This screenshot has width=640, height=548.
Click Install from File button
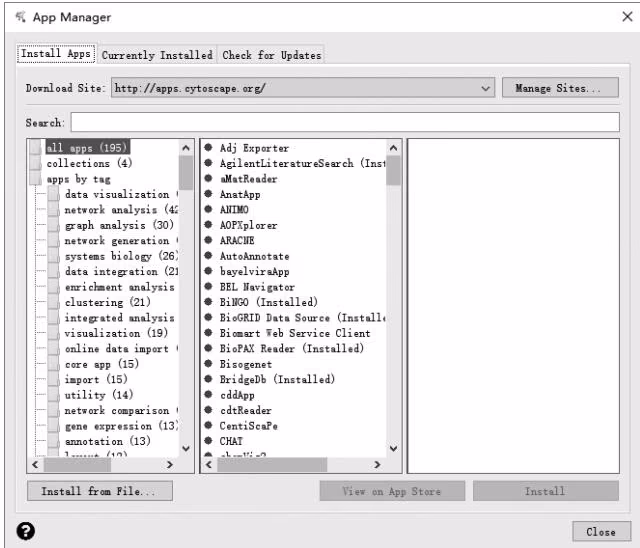click(x=100, y=491)
